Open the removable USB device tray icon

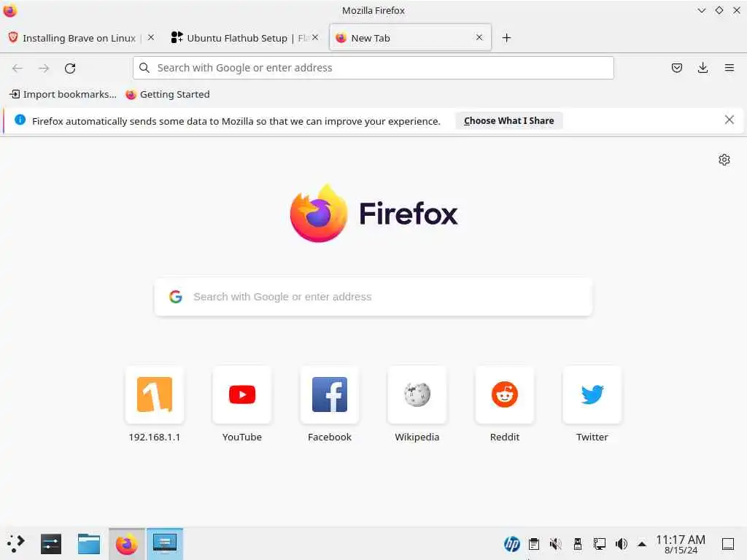[578, 544]
